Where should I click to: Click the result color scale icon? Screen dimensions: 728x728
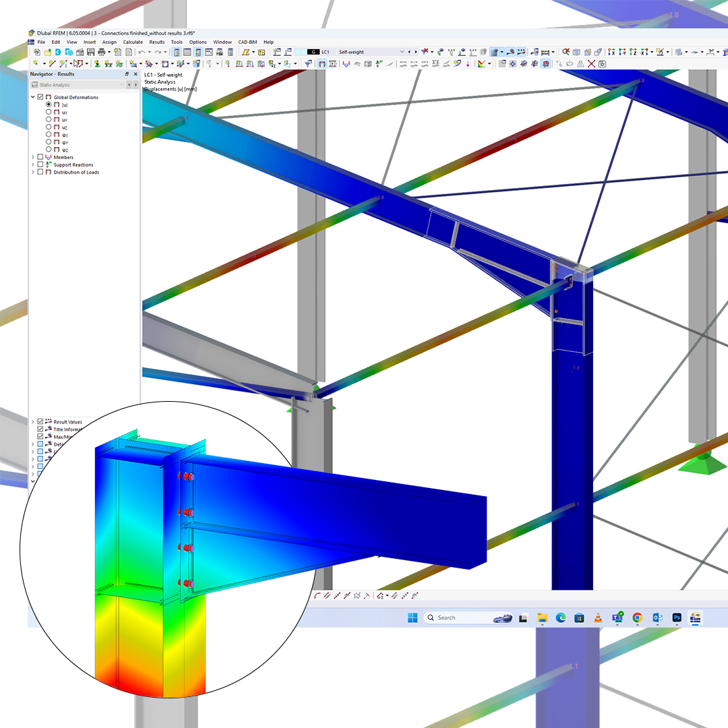481,63
